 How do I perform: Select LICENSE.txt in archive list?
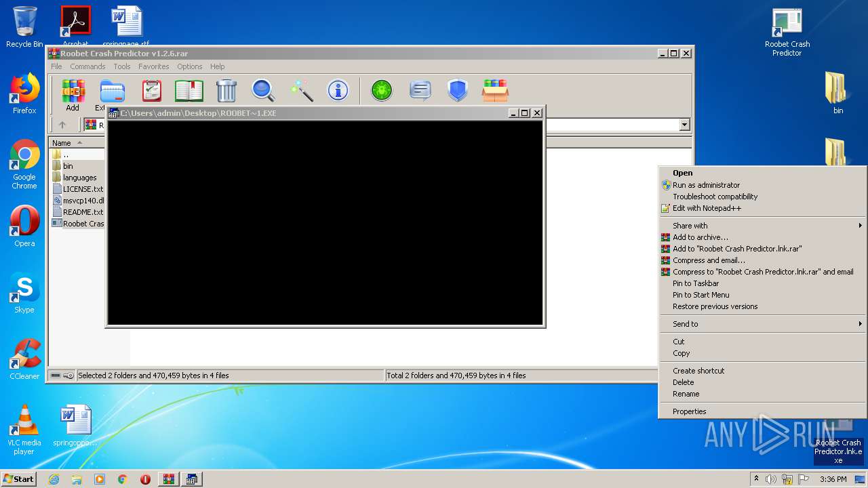(78, 189)
